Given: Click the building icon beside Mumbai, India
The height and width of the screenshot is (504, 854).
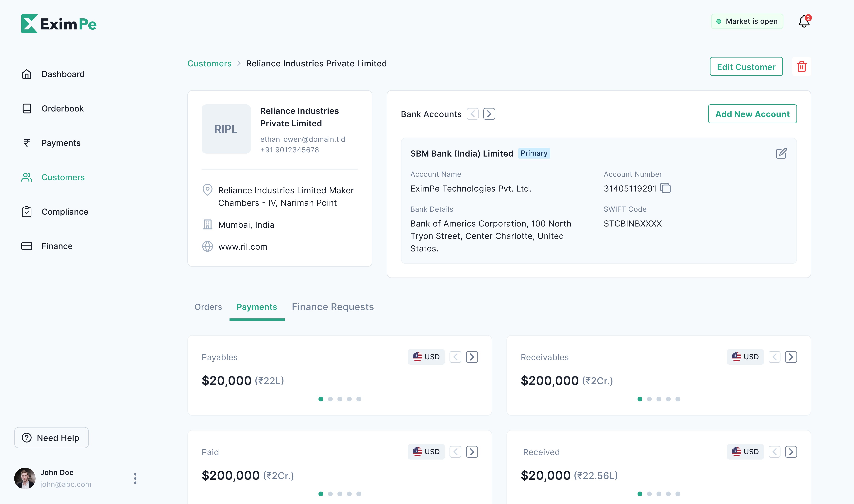Looking at the screenshot, I should tap(207, 225).
